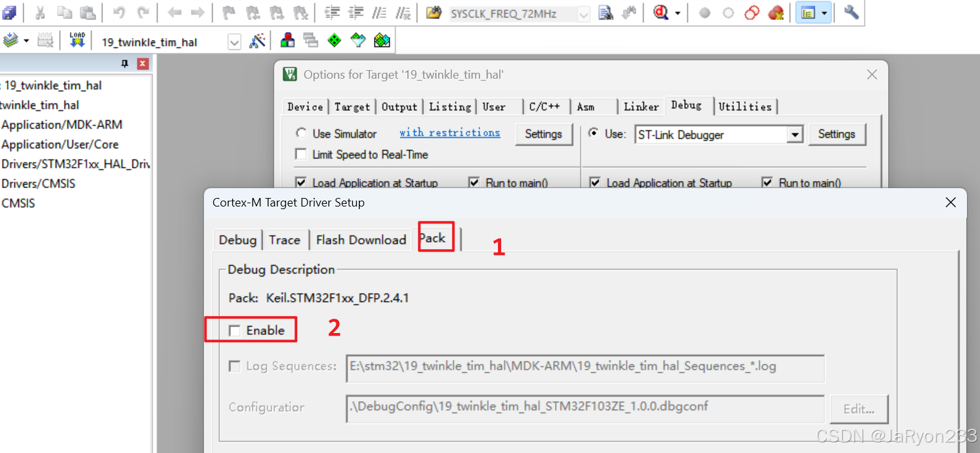Viewport: 980px width, 453px height.
Task: Click the Undo arrow icon
Action: (x=119, y=12)
